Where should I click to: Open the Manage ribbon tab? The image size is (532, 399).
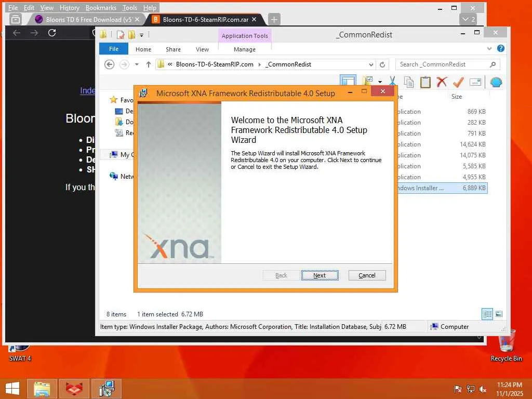tap(245, 49)
